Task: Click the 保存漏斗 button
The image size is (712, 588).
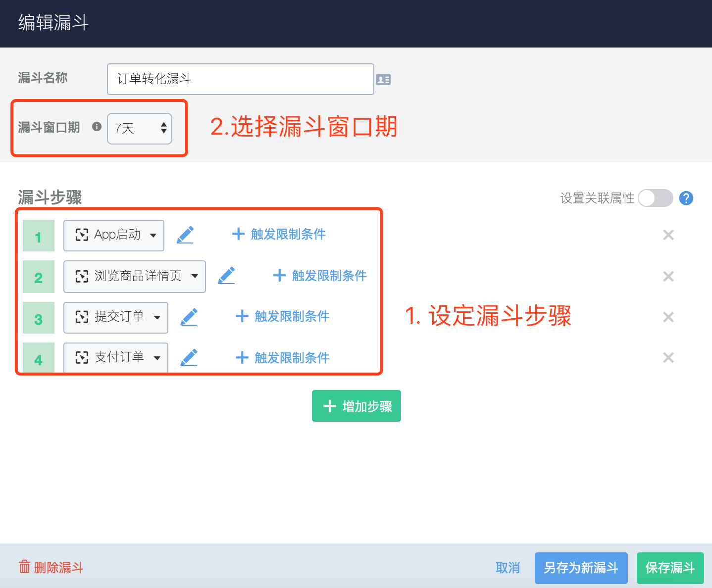Action: [x=670, y=568]
